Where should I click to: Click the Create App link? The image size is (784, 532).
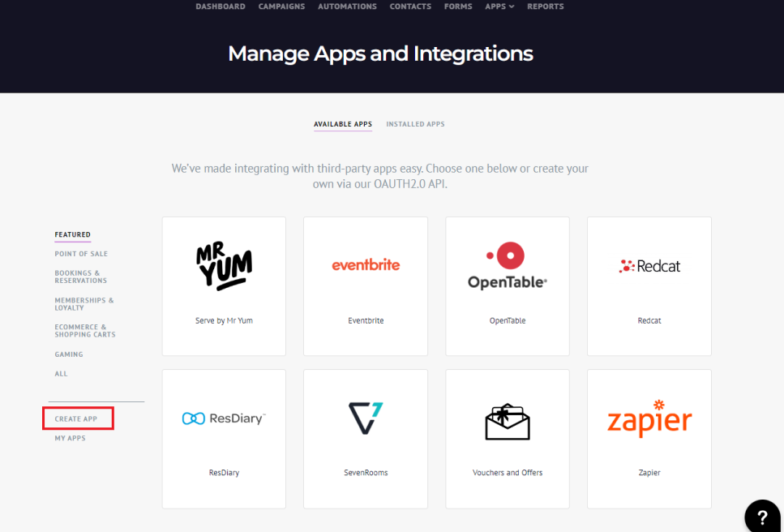(76, 419)
